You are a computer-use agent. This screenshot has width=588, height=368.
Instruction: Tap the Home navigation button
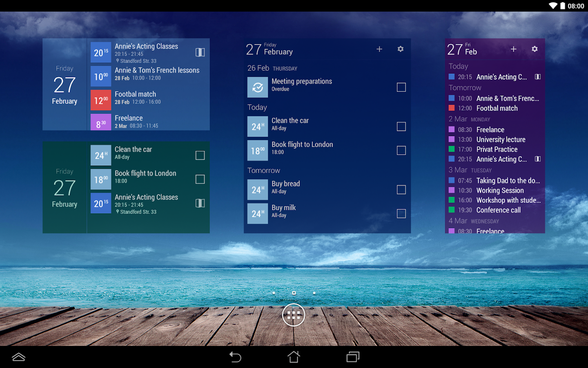pyautogui.click(x=294, y=357)
